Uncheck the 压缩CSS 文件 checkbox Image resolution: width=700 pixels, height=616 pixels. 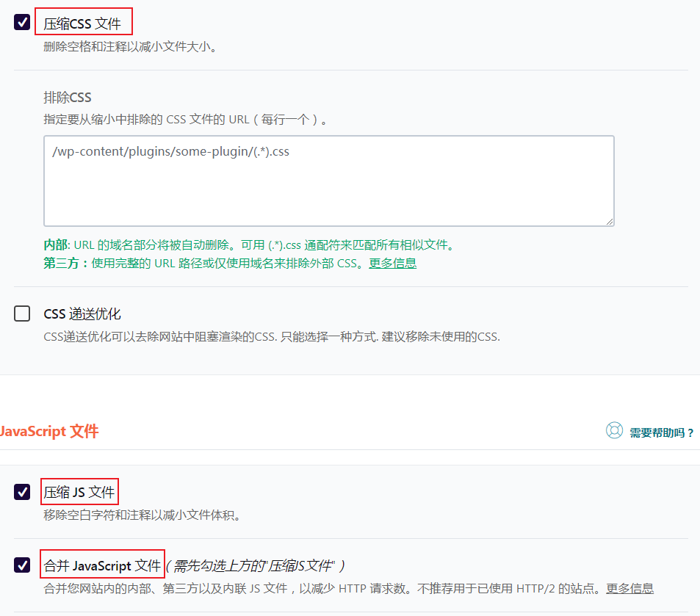(x=22, y=22)
